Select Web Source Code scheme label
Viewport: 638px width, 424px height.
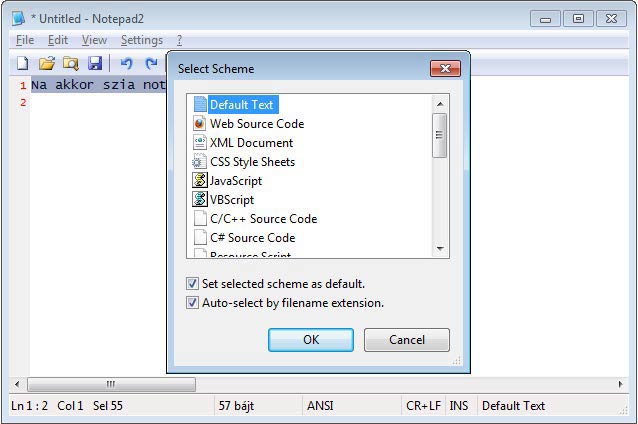point(257,124)
